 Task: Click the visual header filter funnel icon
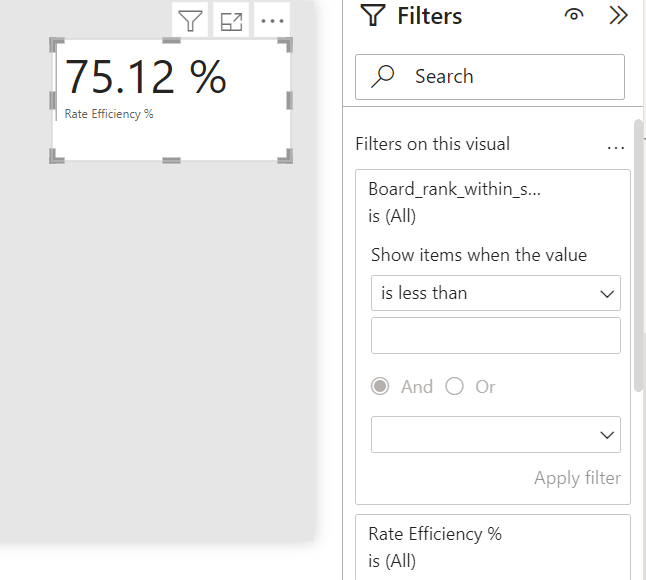click(x=190, y=21)
